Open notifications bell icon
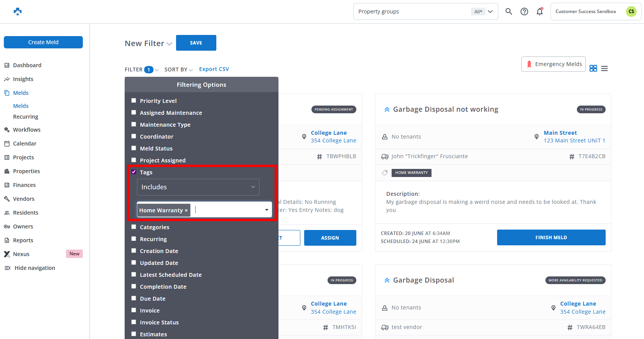This screenshot has height=339, width=644. click(x=540, y=12)
